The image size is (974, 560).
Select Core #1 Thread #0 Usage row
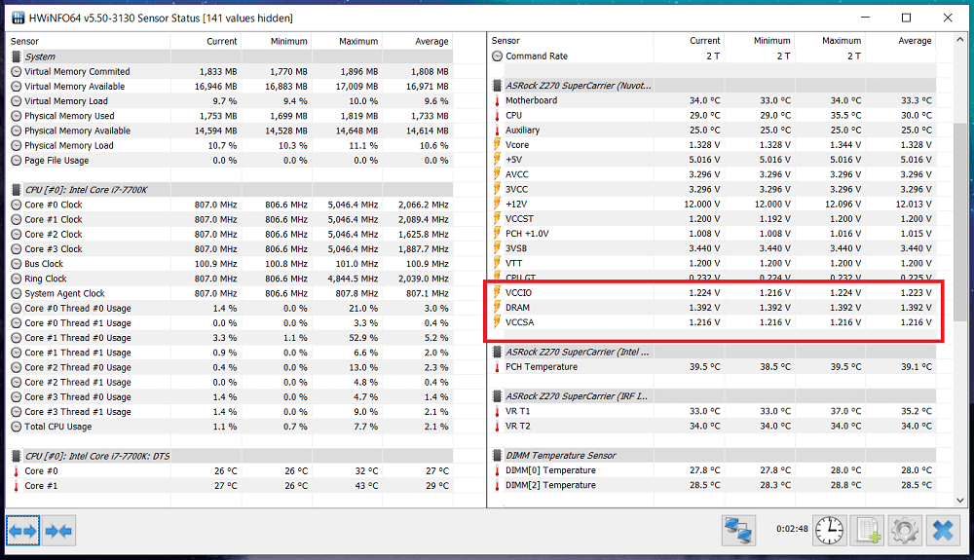click(x=231, y=338)
